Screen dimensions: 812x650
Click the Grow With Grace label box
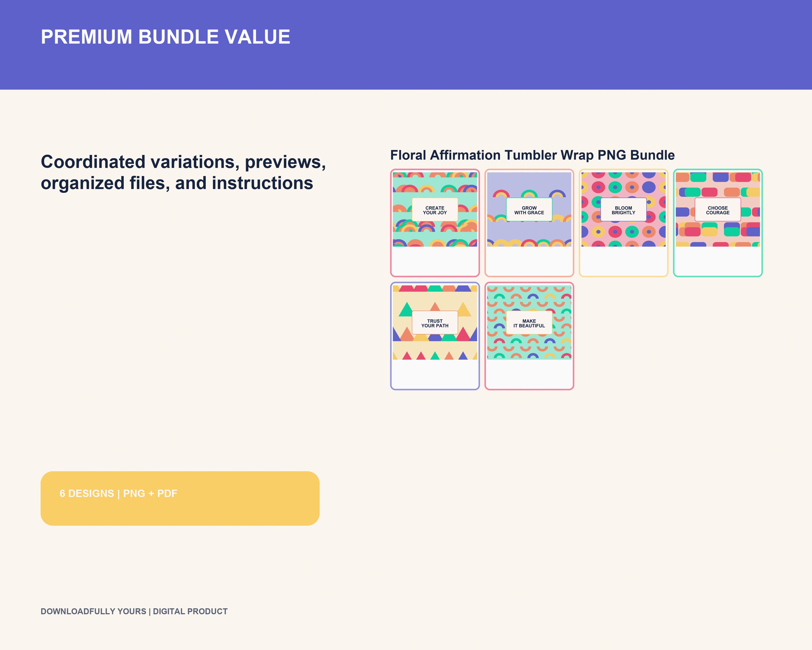click(529, 210)
